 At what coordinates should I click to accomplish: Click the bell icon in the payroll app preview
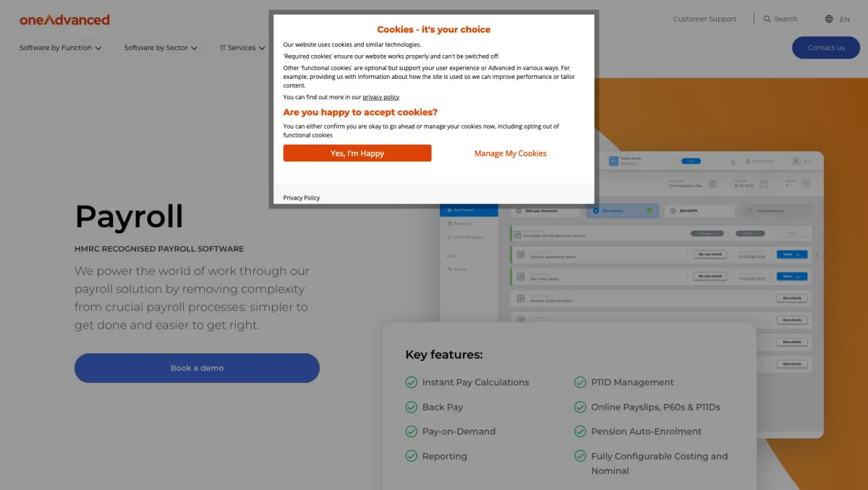pyautogui.click(x=733, y=161)
